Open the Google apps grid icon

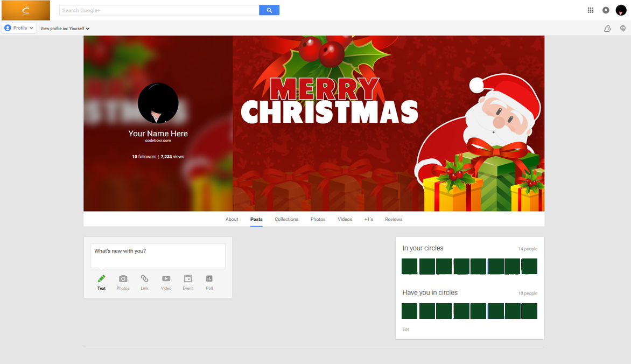591,10
